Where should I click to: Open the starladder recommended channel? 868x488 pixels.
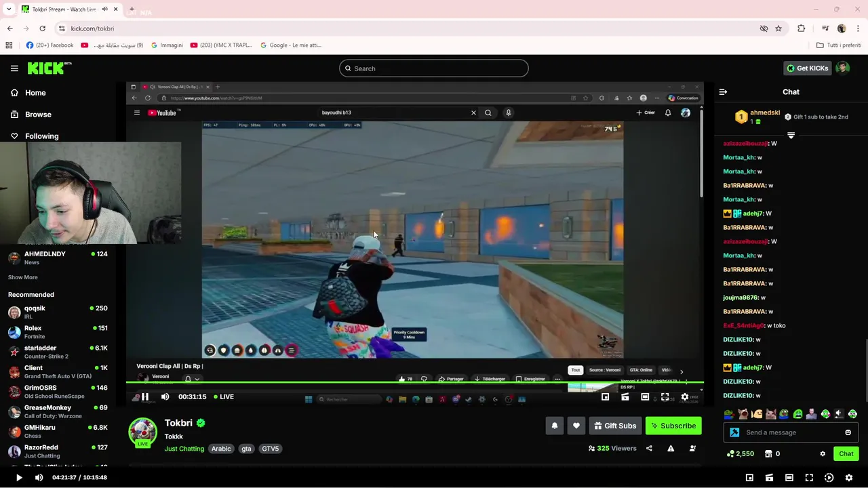pos(58,352)
